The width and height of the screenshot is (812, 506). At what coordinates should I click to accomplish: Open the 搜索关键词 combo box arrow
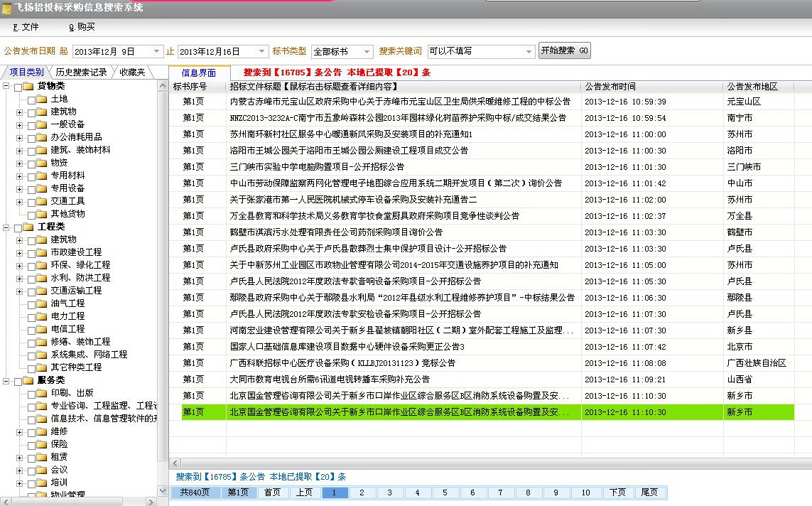point(529,51)
